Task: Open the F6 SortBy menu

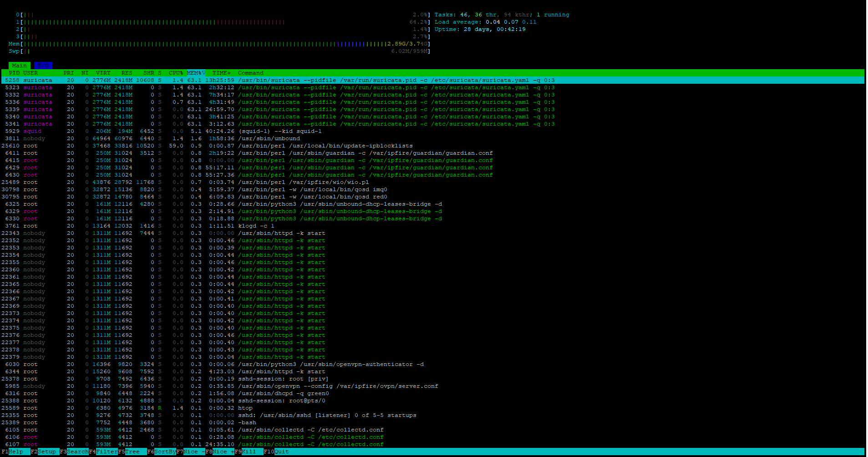Action: tap(162, 452)
